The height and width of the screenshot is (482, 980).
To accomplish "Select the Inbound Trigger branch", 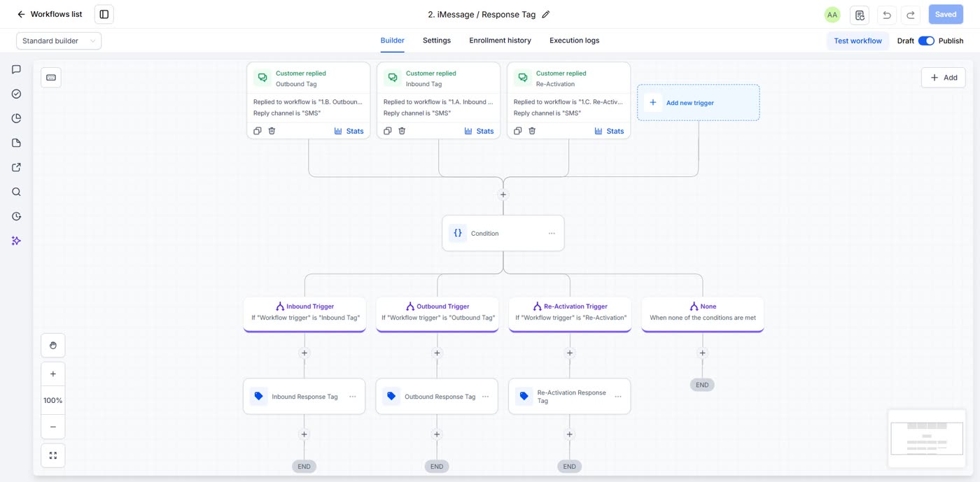I will 304,314.
